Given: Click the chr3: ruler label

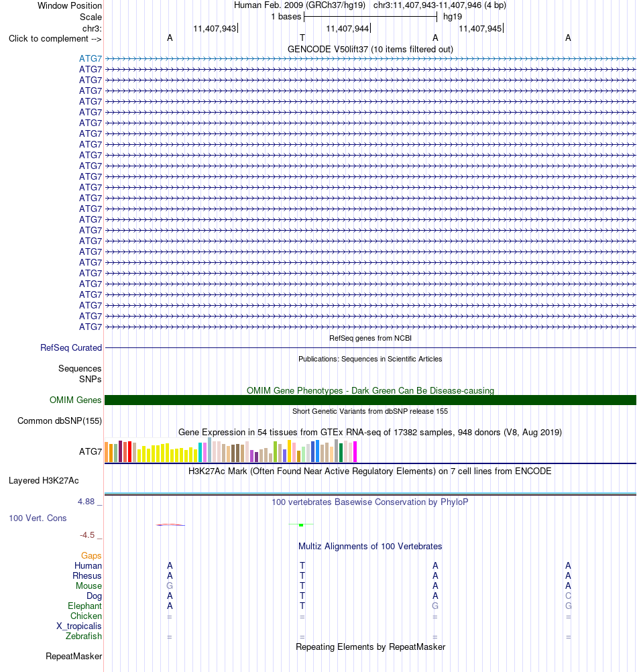Looking at the screenshot, I should [x=92, y=29].
